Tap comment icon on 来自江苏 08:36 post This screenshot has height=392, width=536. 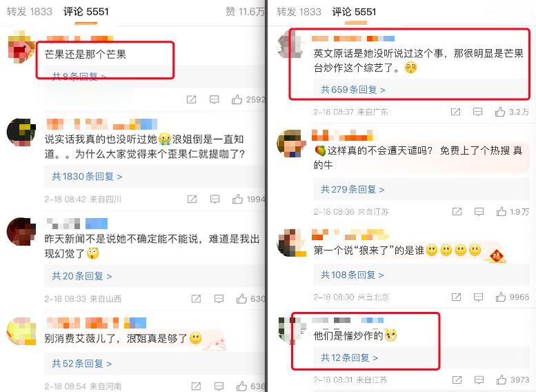479,212
